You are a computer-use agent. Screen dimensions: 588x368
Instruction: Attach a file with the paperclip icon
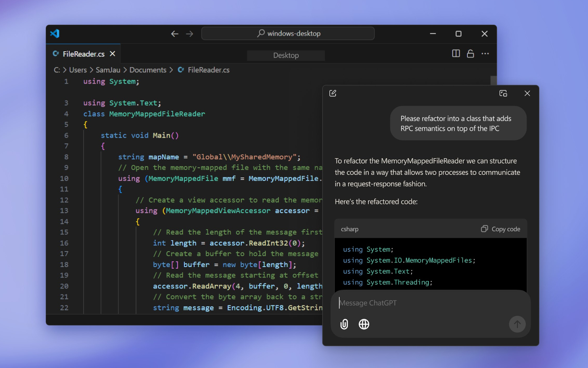click(x=344, y=324)
